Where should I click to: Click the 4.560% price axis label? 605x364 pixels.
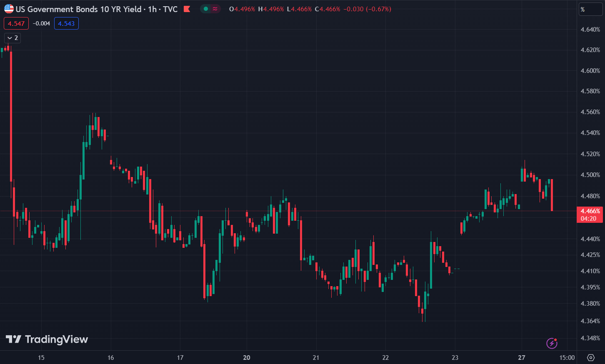(x=590, y=112)
